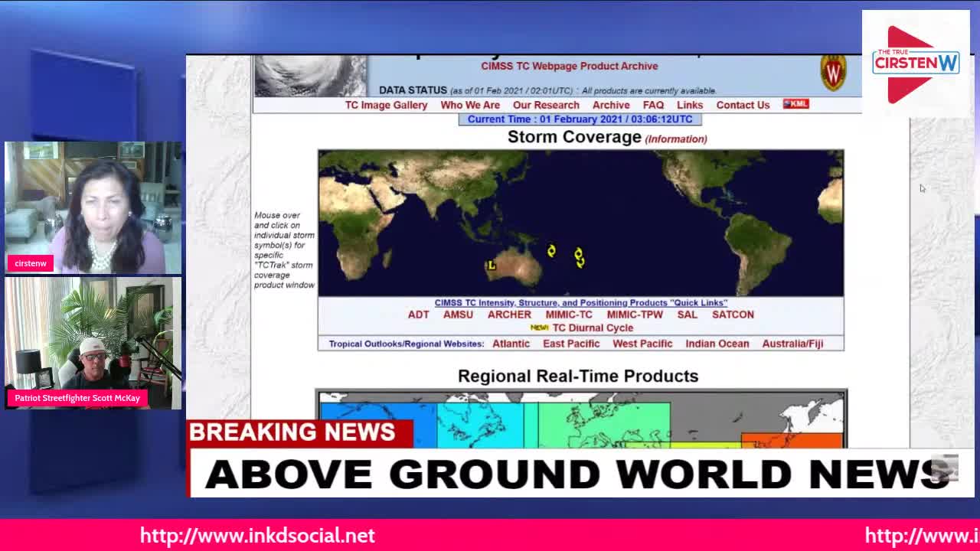
Task: Open the AMSU product link
Action: pyautogui.click(x=458, y=315)
